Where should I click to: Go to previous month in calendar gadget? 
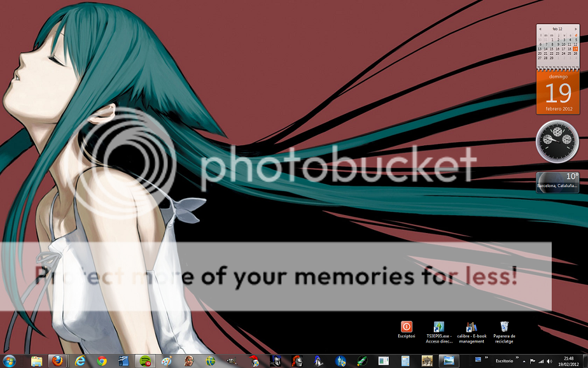tap(540, 29)
